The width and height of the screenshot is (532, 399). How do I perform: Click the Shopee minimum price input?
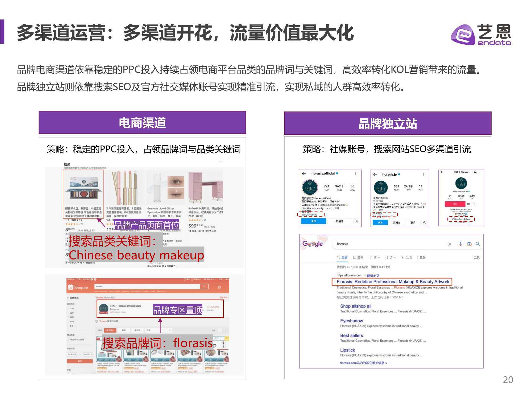(x=72, y=354)
